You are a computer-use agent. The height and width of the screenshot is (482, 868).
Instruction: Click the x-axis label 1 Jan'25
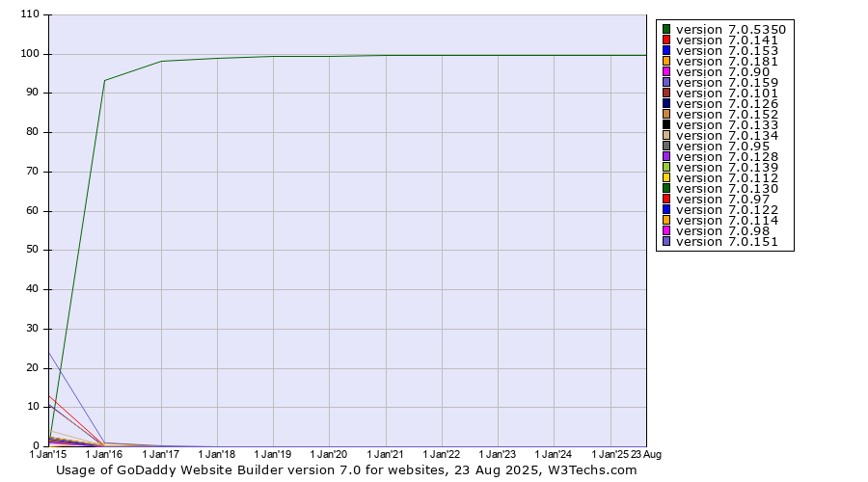610,454
